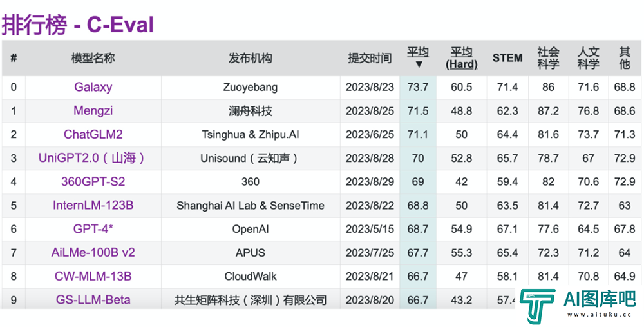
Task: Open UniGPT2.0（山海）model page
Action: coord(93,158)
